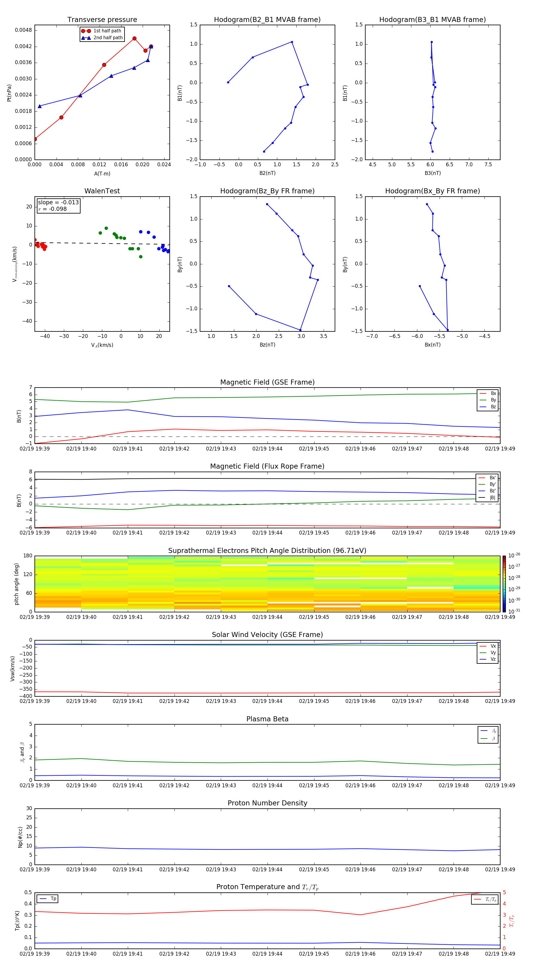Screen dimensions: 535x980
Task: Click 'Bz(nT)' x-axis label
Action: (267, 345)
